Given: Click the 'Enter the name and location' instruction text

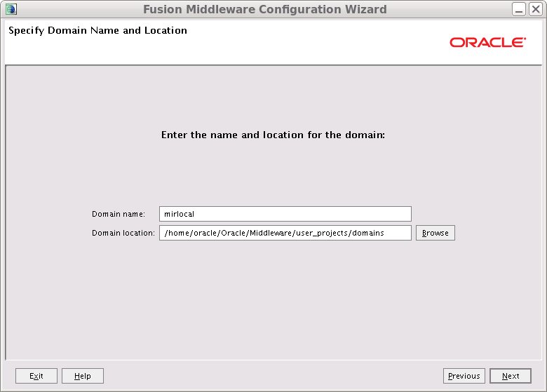Looking at the screenshot, I should click(x=273, y=135).
